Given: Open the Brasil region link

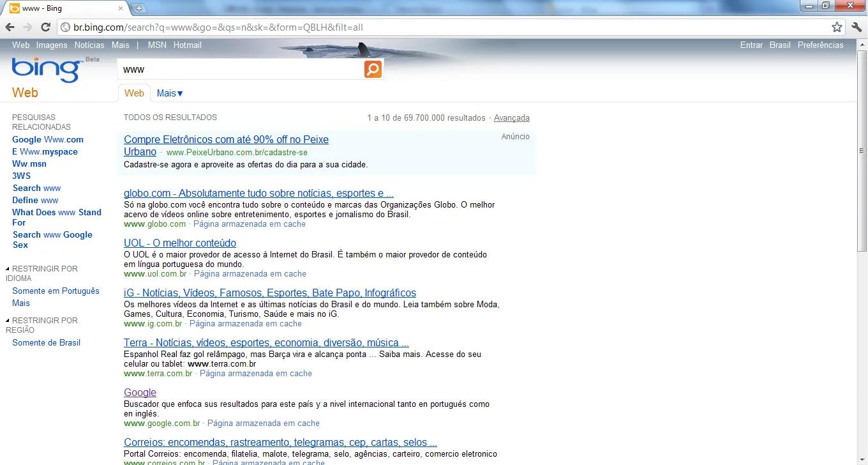Looking at the screenshot, I should point(780,45).
